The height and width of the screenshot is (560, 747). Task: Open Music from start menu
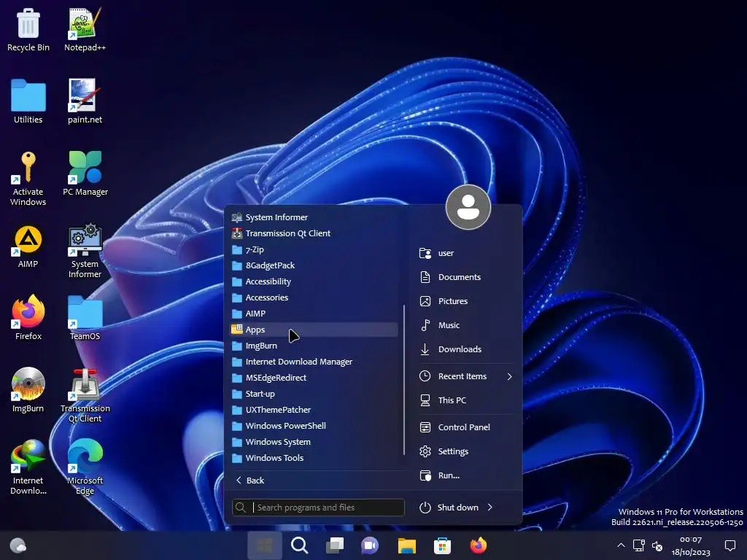pos(466,325)
